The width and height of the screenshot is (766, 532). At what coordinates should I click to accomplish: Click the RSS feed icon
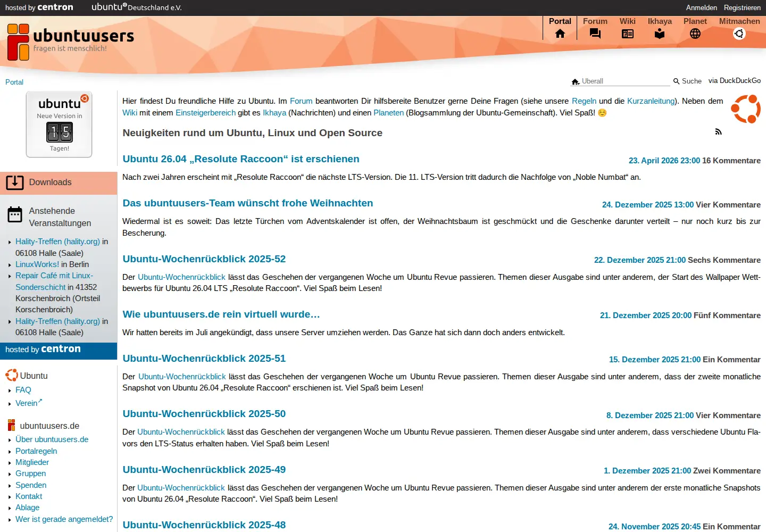pyautogui.click(x=718, y=131)
